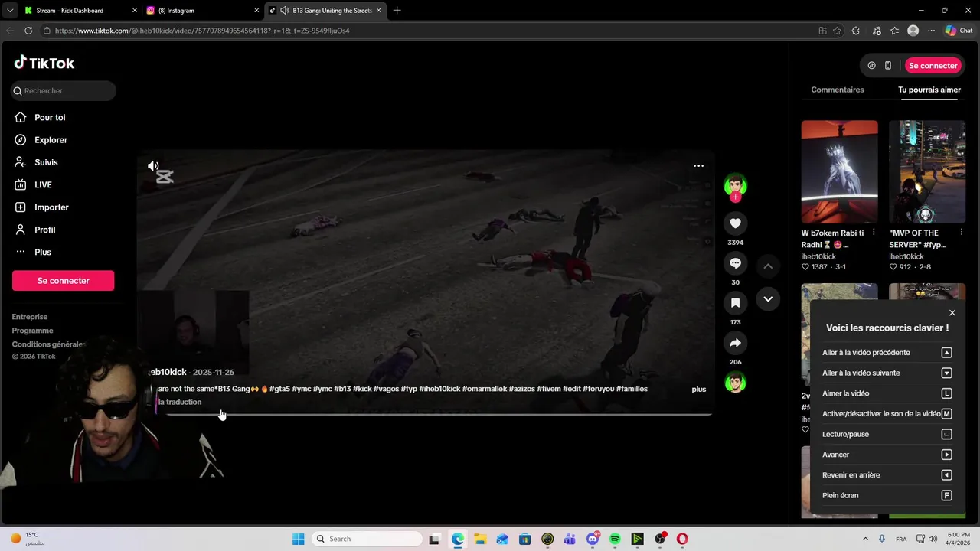
Task: Open the Copilot Chat button
Action: (x=959, y=31)
